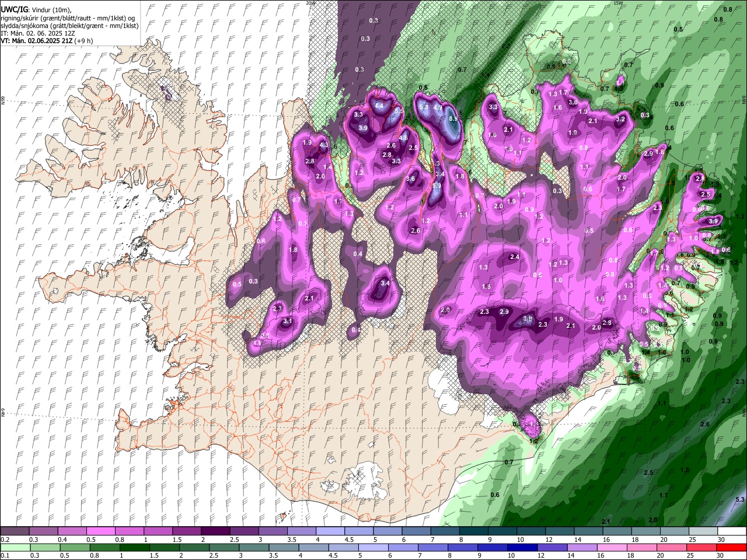Click the 20W longitude label
The height and width of the screenshot is (560, 747).
click(x=310, y=3)
